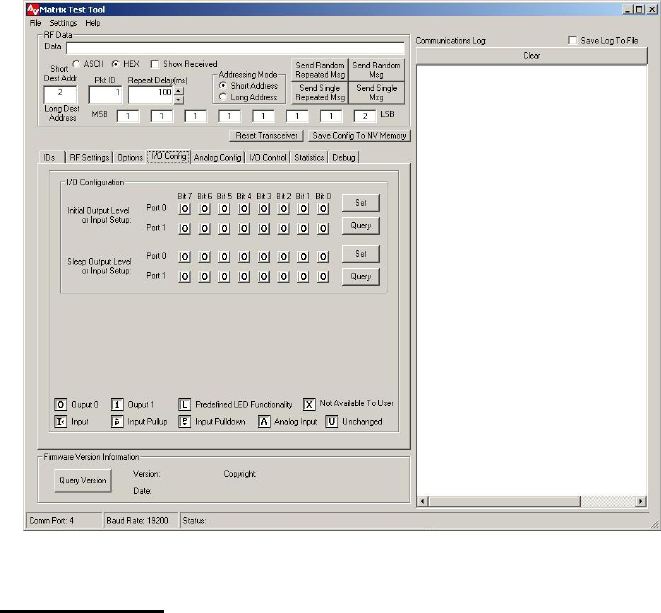
Task: Click the Analog Input legend icon
Action: [264, 422]
